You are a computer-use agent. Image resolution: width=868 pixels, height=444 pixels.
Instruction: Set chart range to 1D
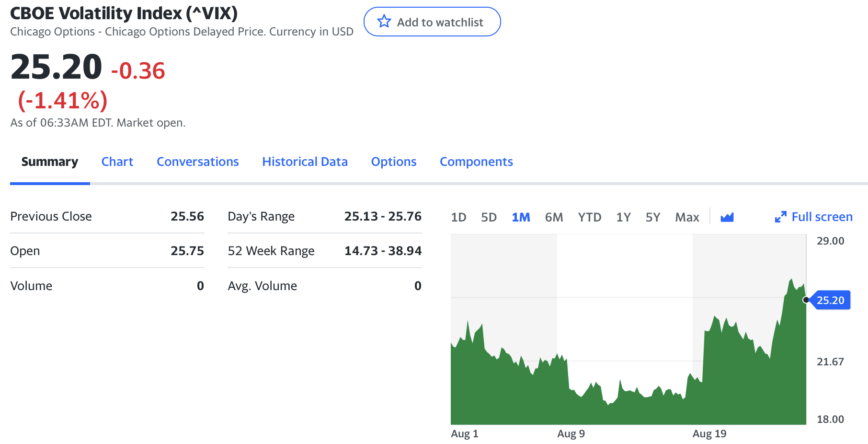tap(458, 217)
